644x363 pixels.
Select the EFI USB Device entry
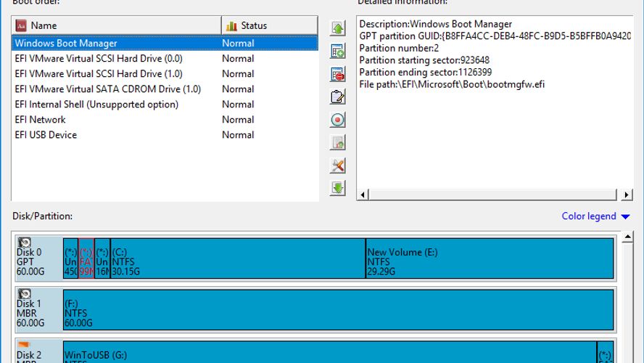[x=165, y=134]
